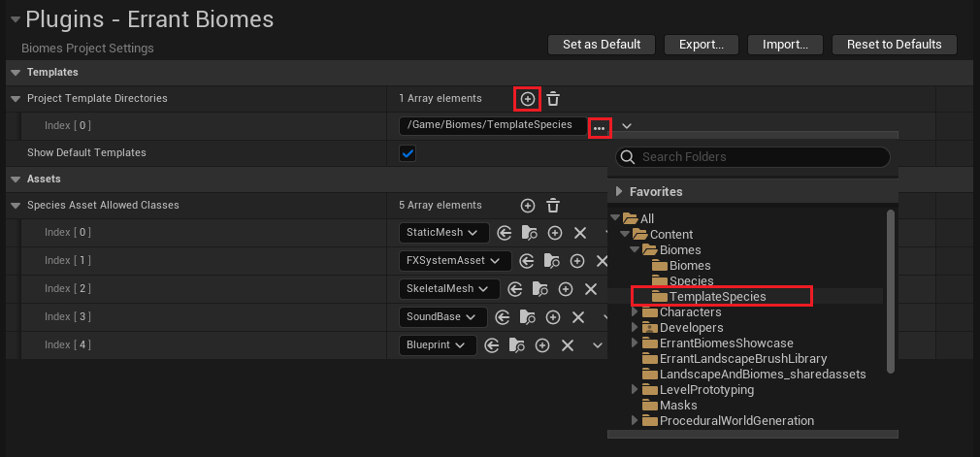This screenshot has width=980, height=457.
Task: Expand the Characters folder
Action: click(636, 312)
